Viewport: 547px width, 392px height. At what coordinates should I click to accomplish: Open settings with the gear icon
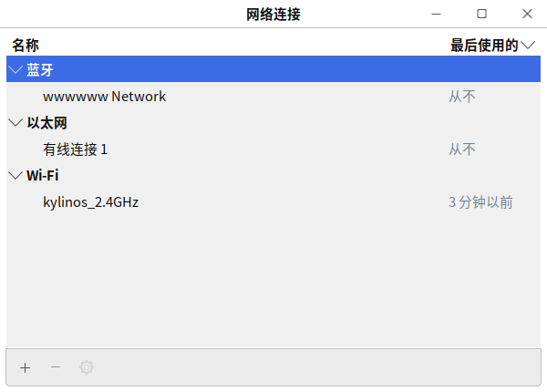(87, 367)
